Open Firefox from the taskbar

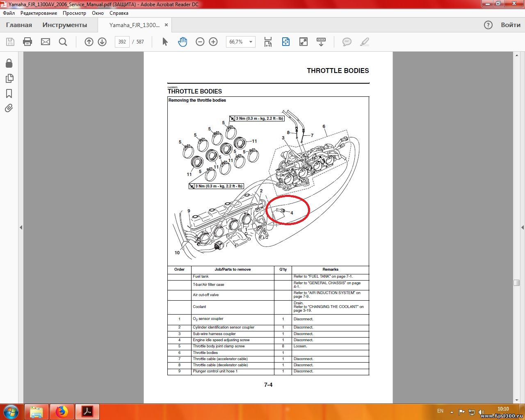tap(62, 412)
